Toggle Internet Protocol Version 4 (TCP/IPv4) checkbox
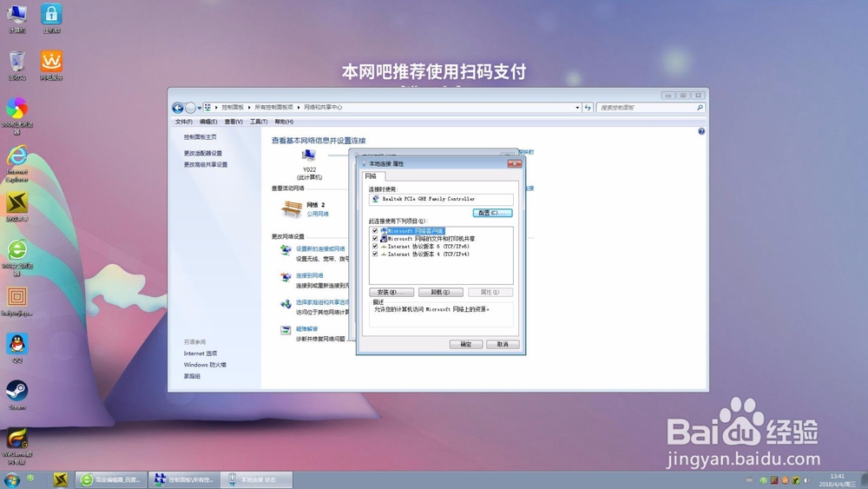868x489 pixels. pyautogui.click(x=375, y=254)
